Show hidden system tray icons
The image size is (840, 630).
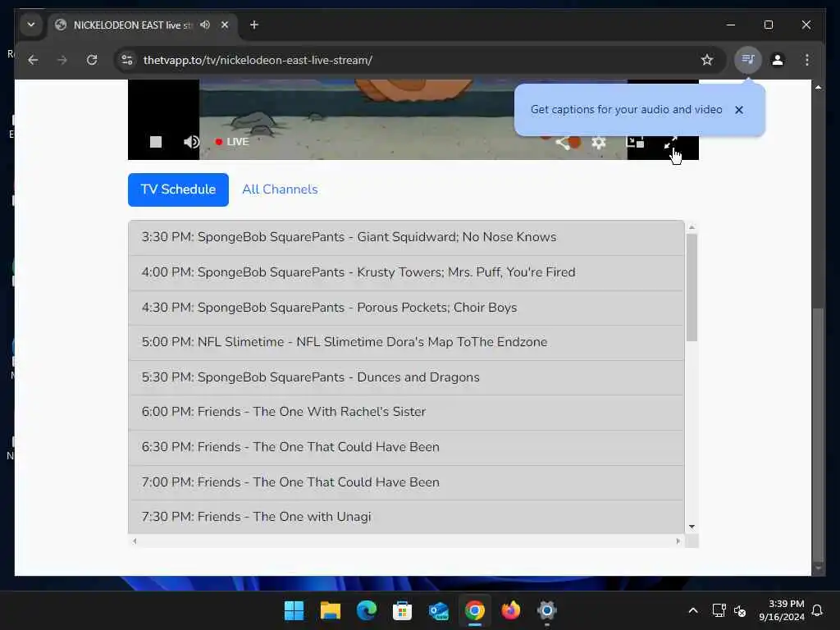[692, 610]
